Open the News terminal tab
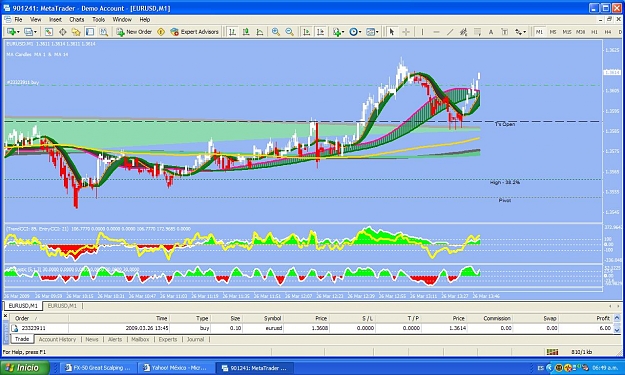This screenshot has width=625, height=375. pyautogui.click(x=92, y=340)
